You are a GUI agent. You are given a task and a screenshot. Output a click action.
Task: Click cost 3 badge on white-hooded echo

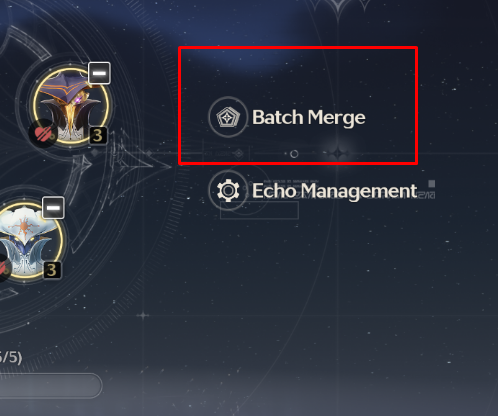52,270
